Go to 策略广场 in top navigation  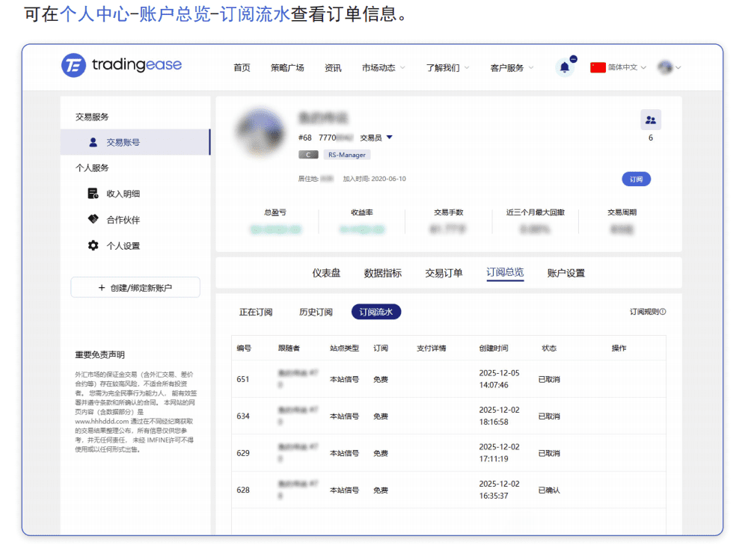(x=287, y=68)
